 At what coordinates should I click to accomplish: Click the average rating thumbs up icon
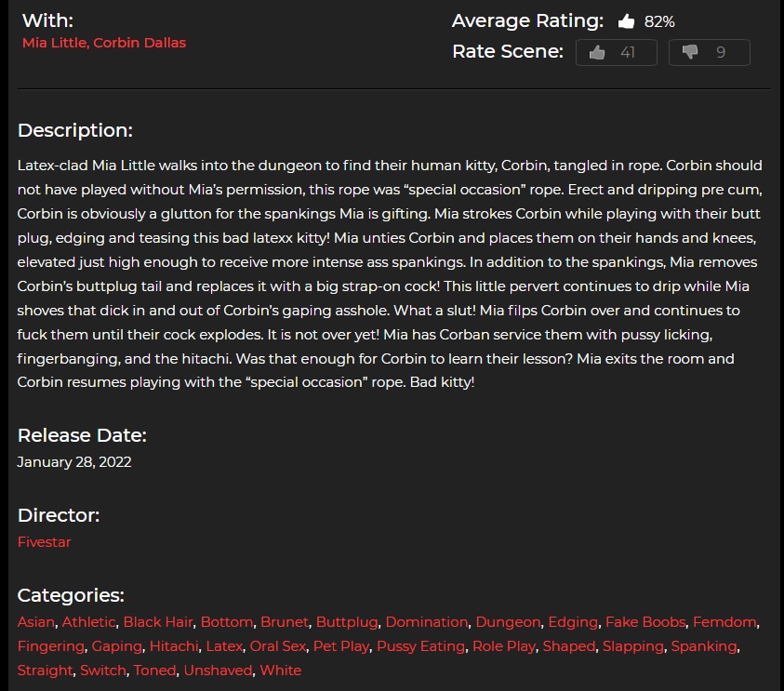(x=626, y=20)
